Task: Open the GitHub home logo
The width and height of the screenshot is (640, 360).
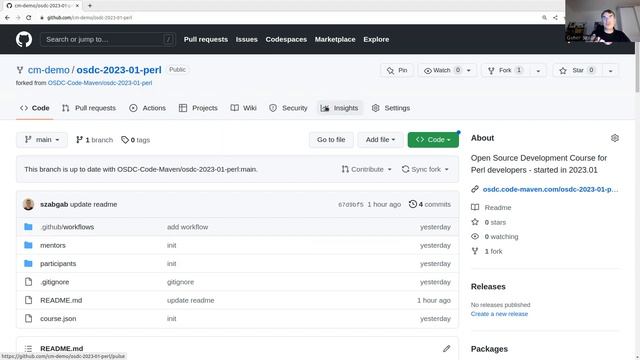Action: [x=24, y=40]
